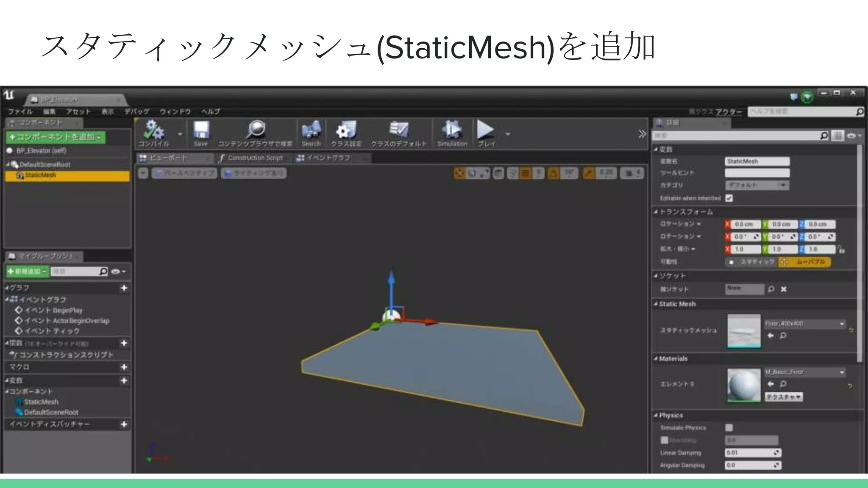Image resolution: width=868 pixels, height=488 pixels.
Task: Open My Blueprint view options eye
Action: point(118,272)
